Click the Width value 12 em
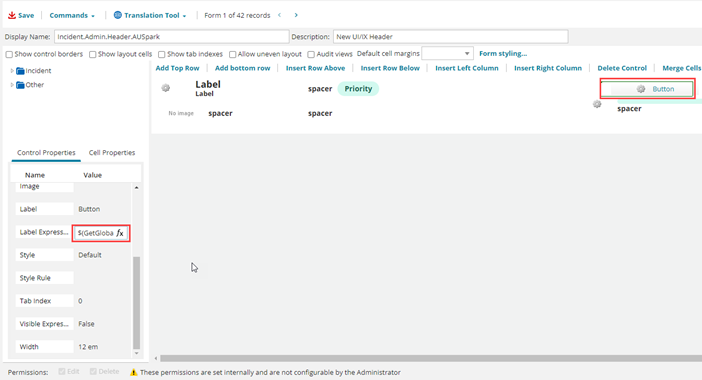 [x=88, y=346]
